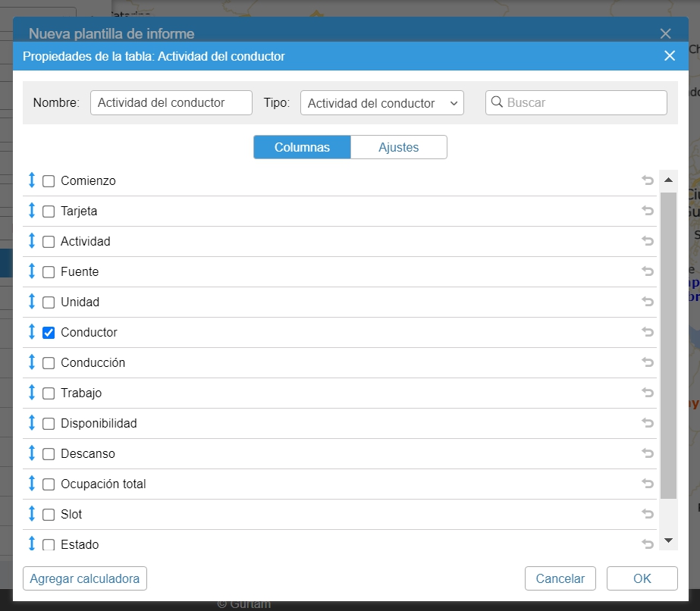Click the drag handle icon beside Actividad
This screenshot has width=700, height=611.
tap(32, 241)
